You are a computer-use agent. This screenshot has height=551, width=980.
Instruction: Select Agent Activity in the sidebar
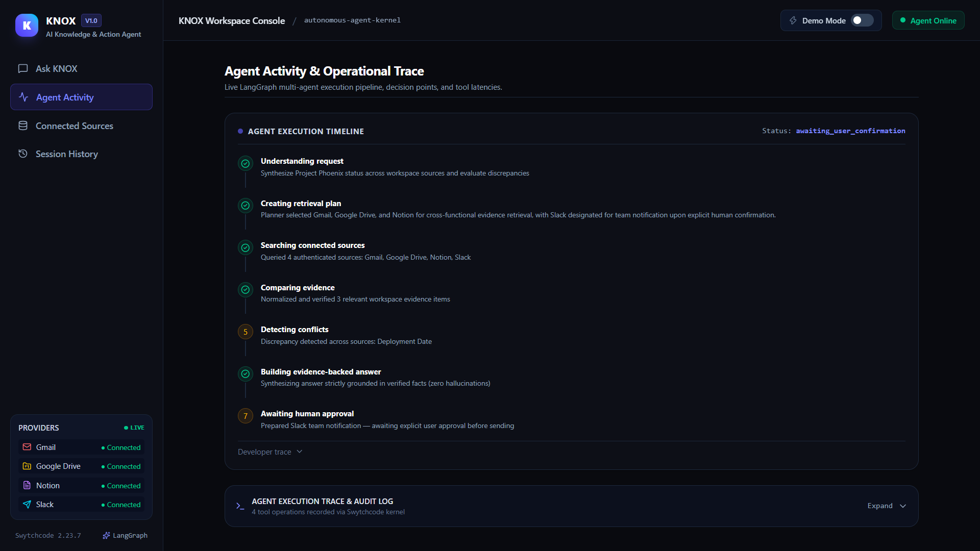pos(81,97)
